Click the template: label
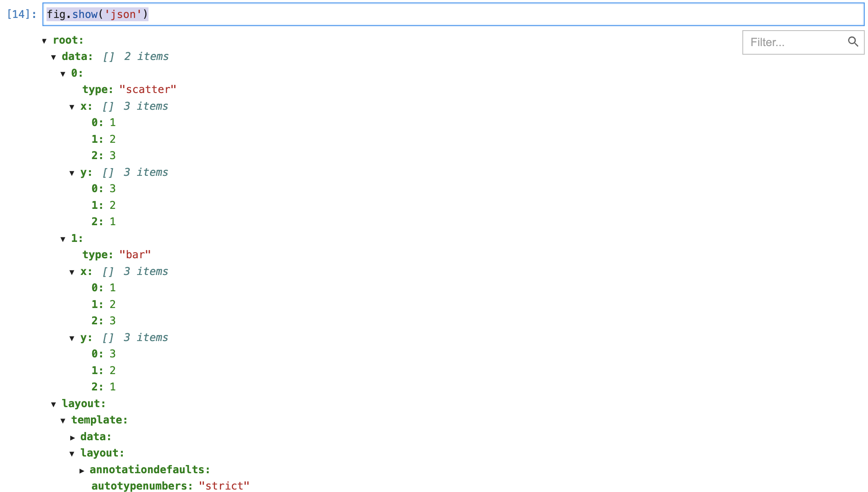The height and width of the screenshot is (492, 868). coord(100,420)
